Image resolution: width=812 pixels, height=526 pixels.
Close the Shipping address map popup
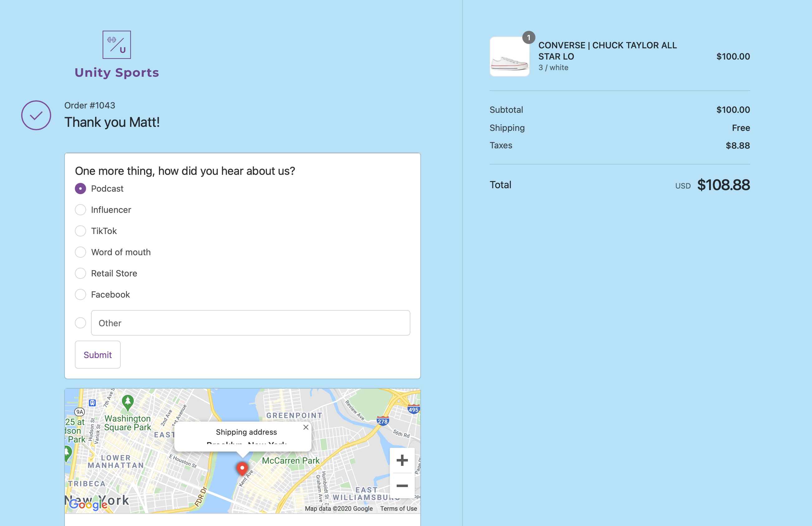(x=306, y=427)
